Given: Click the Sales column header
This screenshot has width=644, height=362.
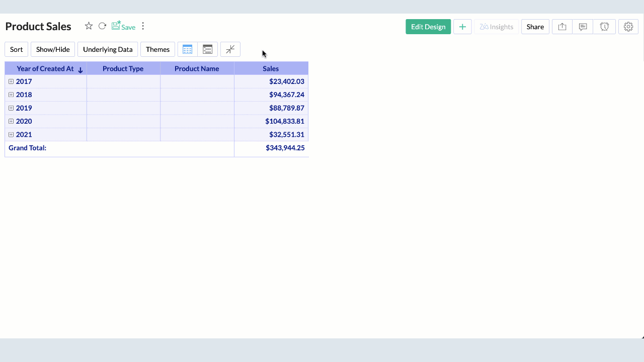Looking at the screenshot, I should click(x=271, y=69).
